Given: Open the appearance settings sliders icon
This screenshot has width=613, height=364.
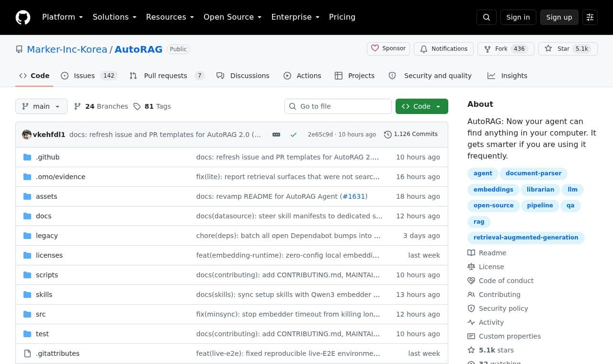Looking at the screenshot, I should click(x=590, y=17).
